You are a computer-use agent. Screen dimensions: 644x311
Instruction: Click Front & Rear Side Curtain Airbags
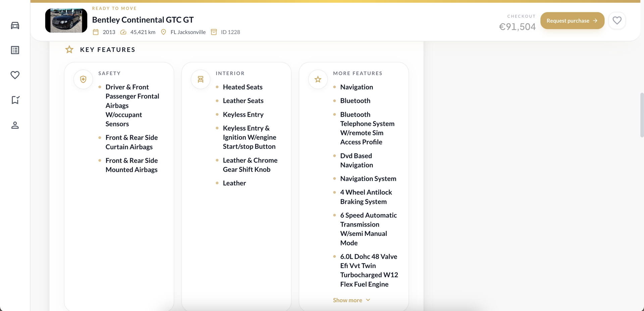[131, 142]
